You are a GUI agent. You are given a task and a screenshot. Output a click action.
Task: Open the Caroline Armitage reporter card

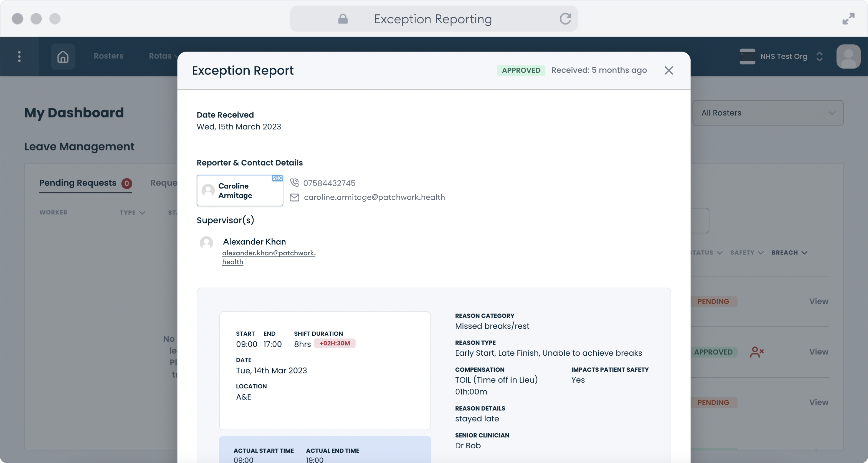pyautogui.click(x=240, y=190)
